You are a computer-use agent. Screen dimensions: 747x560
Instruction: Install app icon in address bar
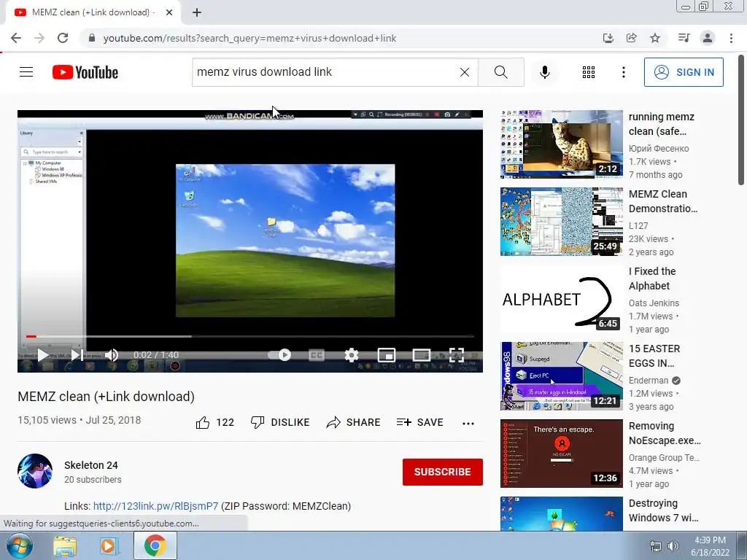(608, 38)
